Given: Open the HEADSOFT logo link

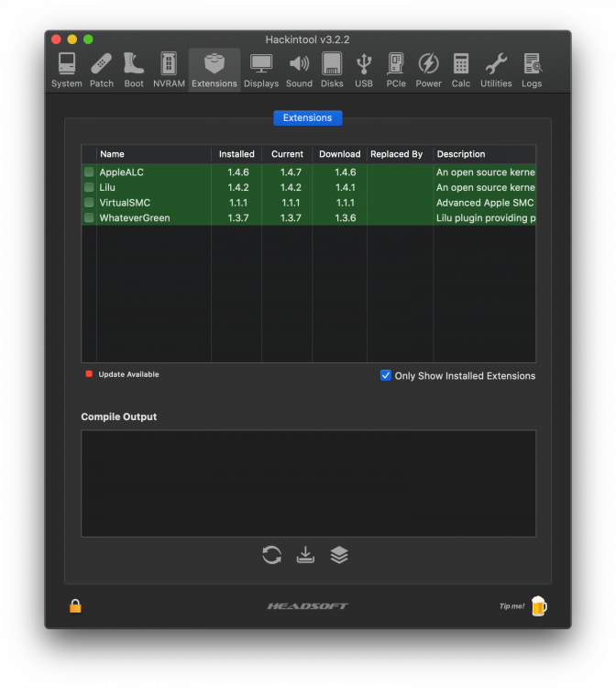Looking at the screenshot, I should 308,606.
